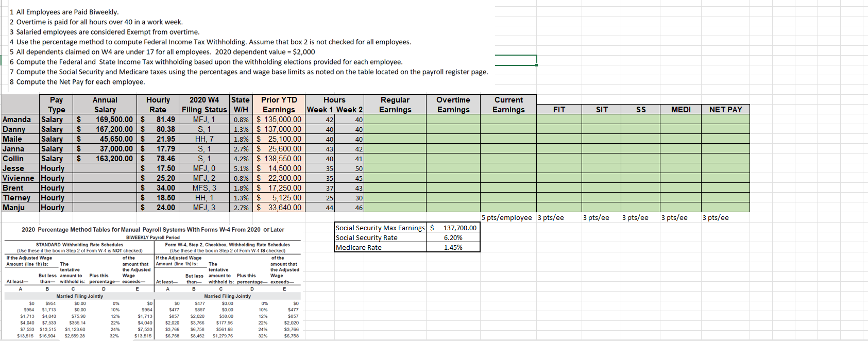Screen dimensions: 868x341
Task: Select STANDARD Withholding Rate Schedules heading
Action: (79, 245)
